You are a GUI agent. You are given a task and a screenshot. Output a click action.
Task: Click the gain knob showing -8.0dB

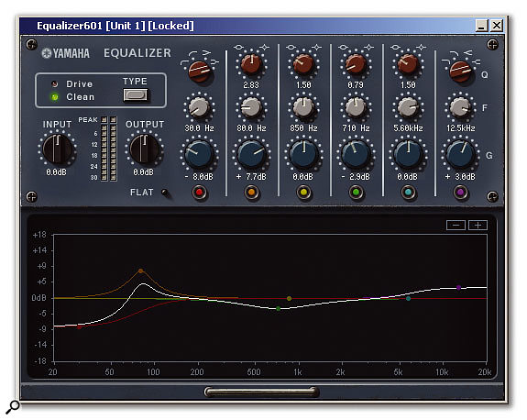coord(199,154)
